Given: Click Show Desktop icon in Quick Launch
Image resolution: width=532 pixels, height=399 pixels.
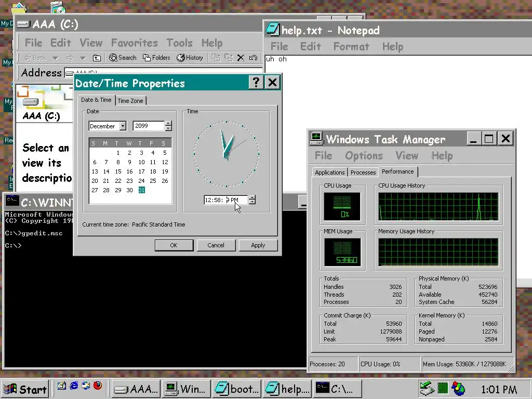Looking at the screenshot, I should (x=61, y=386).
